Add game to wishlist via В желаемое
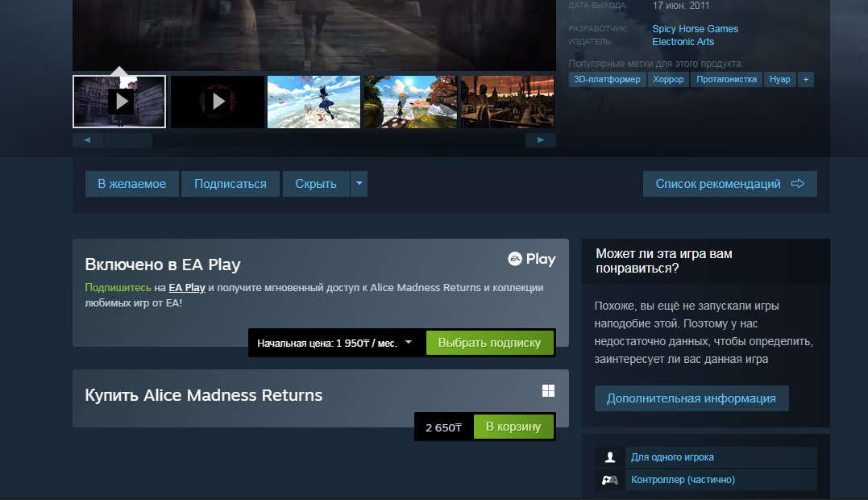The height and width of the screenshot is (500, 868). 131,184
